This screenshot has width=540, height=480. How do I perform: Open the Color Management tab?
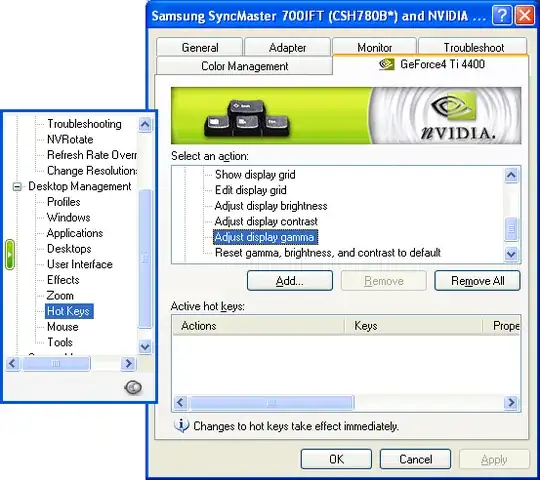(x=244, y=66)
